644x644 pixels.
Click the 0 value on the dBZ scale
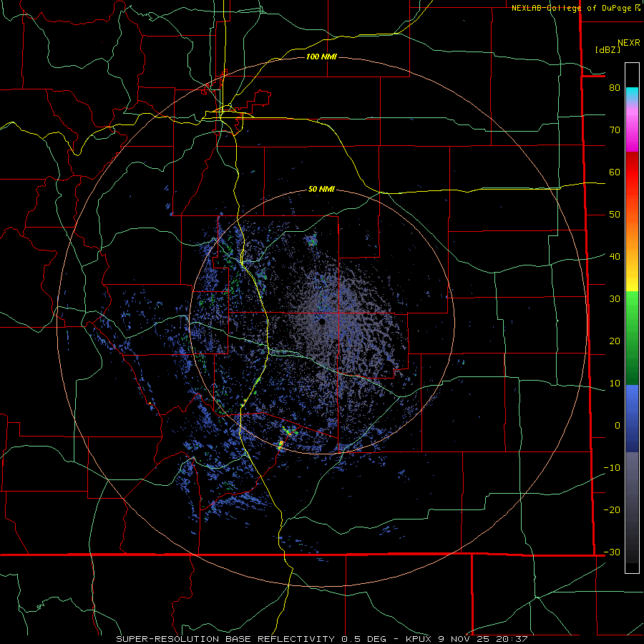click(x=618, y=426)
